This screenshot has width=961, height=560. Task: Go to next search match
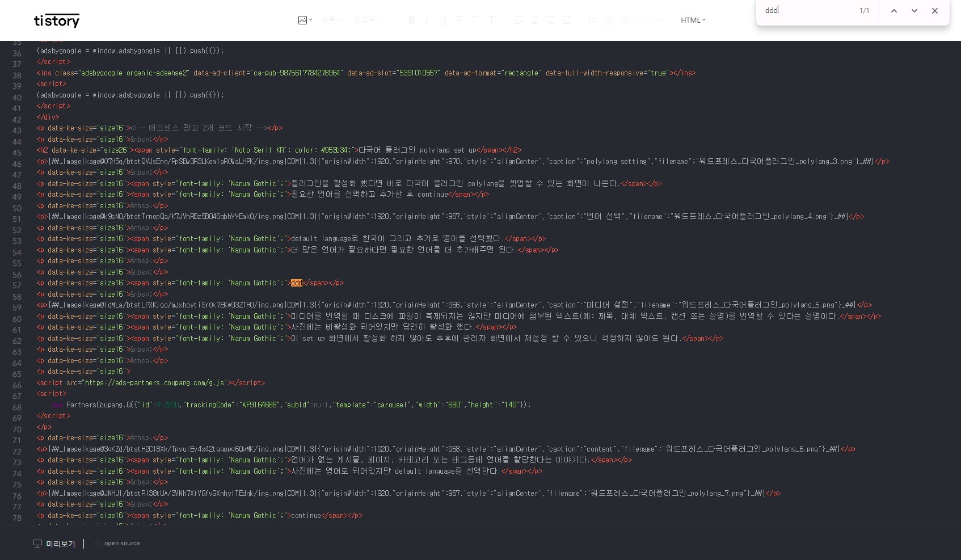[914, 11]
